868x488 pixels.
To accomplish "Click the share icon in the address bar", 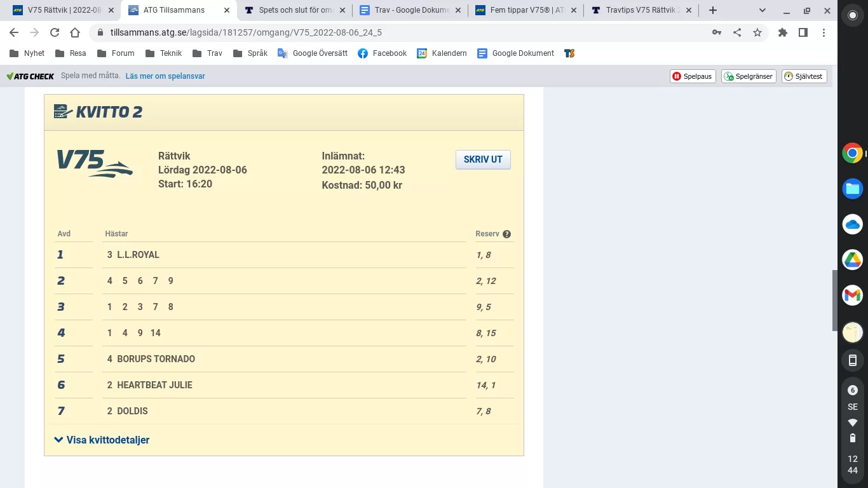I will [737, 31].
